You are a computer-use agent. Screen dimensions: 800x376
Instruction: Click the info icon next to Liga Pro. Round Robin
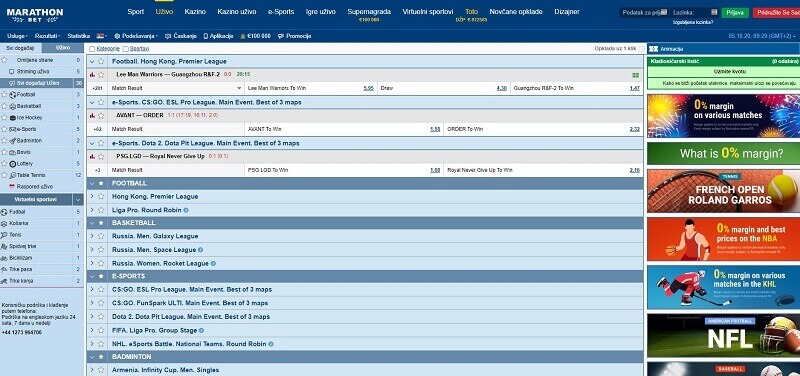186,210
